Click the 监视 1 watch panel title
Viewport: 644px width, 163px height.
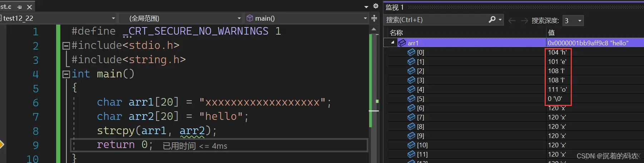[395, 7]
